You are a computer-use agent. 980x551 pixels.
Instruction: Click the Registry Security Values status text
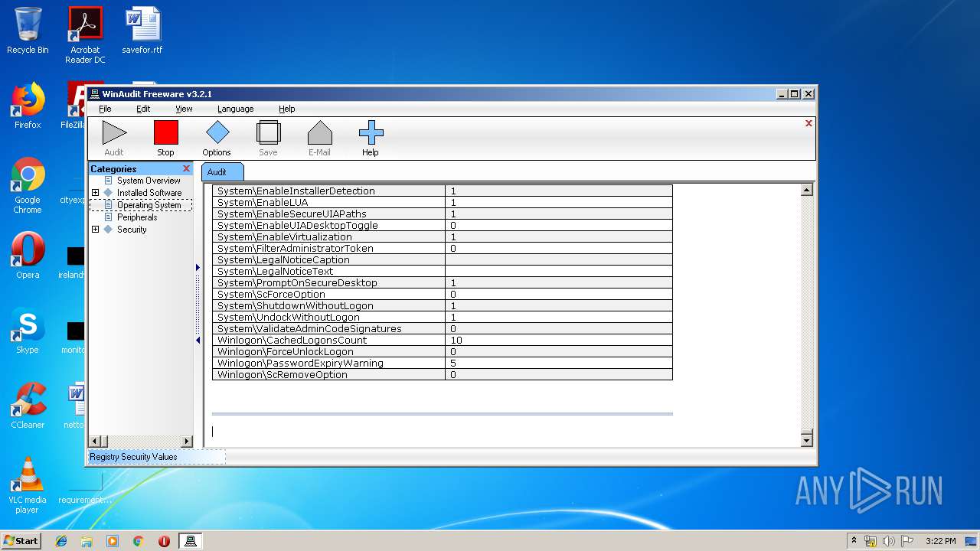133,457
